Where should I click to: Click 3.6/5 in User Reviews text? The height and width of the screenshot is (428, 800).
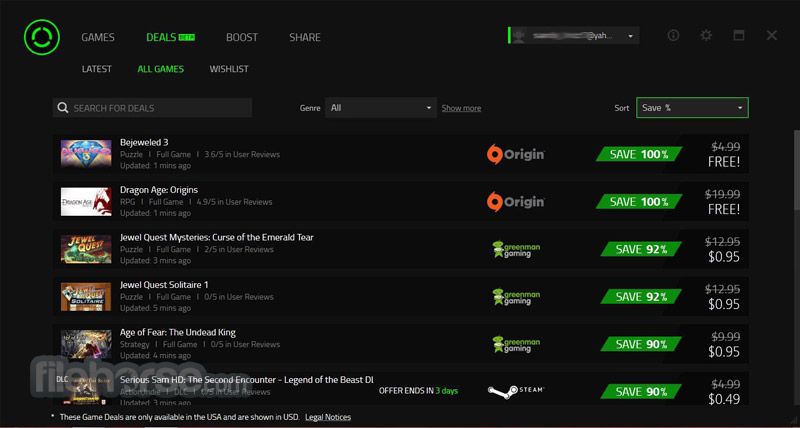pos(242,155)
